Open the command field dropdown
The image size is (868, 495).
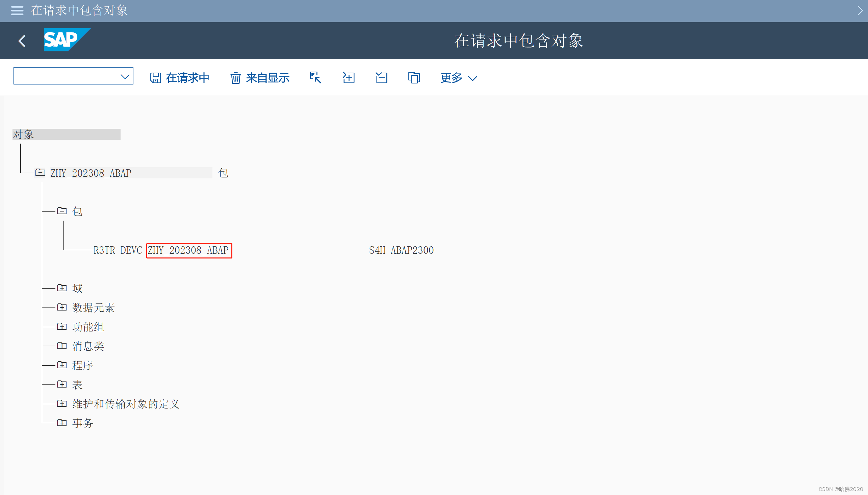tap(125, 76)
